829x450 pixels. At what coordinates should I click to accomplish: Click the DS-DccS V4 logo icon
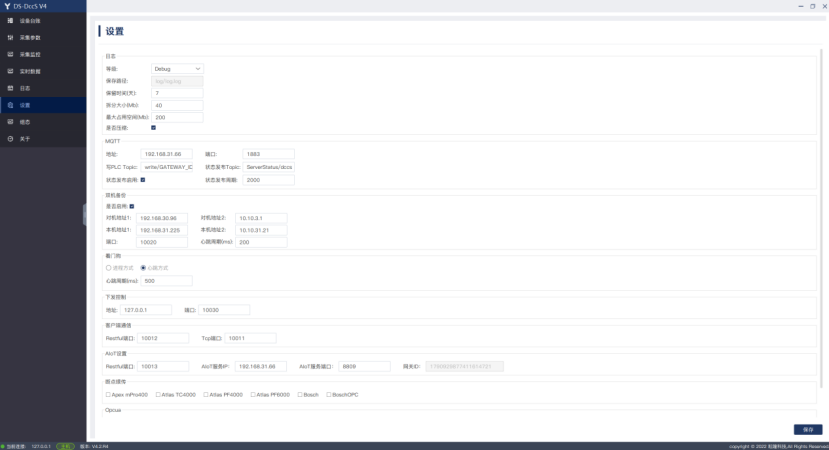pyautogui.click(x=7, y=6)
